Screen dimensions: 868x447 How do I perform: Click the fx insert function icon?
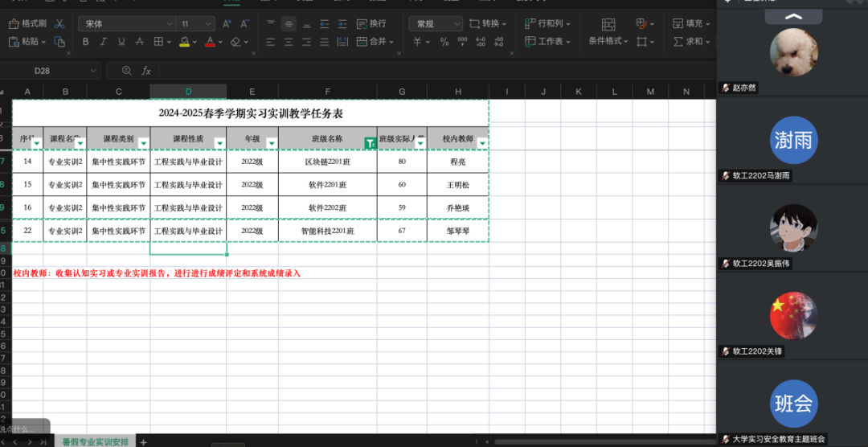click(x=146, y=70)
